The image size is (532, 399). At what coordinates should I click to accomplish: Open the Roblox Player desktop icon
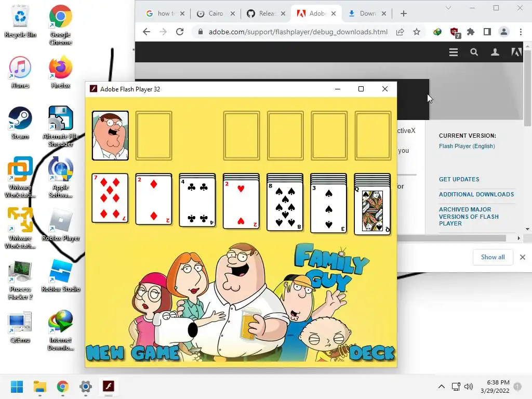[60, 225]
